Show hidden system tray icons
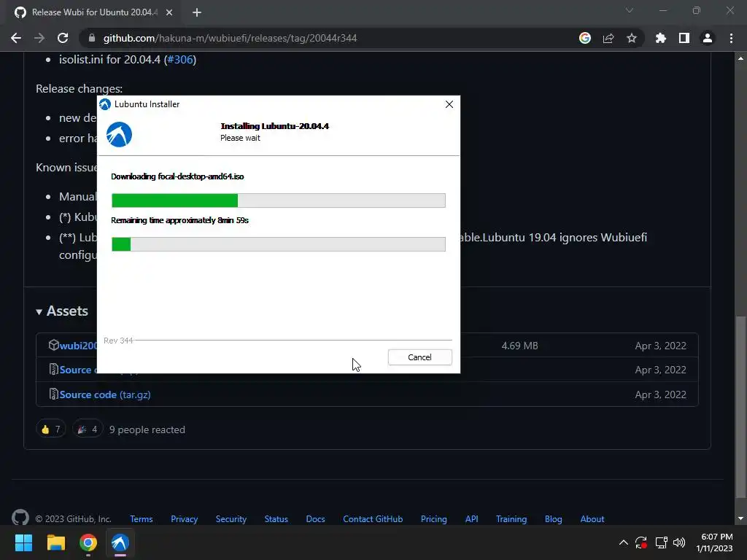Viewport: 747px width, 560px height. pos(623,542)
